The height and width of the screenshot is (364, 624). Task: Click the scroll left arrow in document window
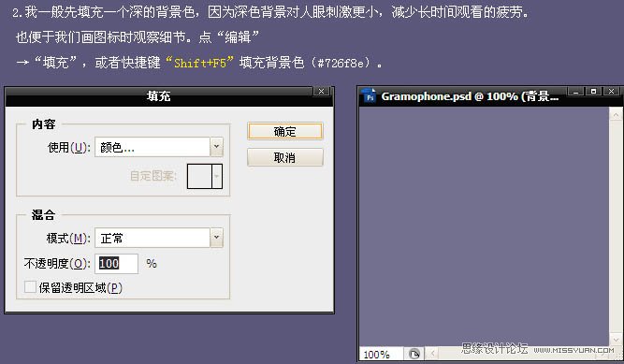[432, 354]
